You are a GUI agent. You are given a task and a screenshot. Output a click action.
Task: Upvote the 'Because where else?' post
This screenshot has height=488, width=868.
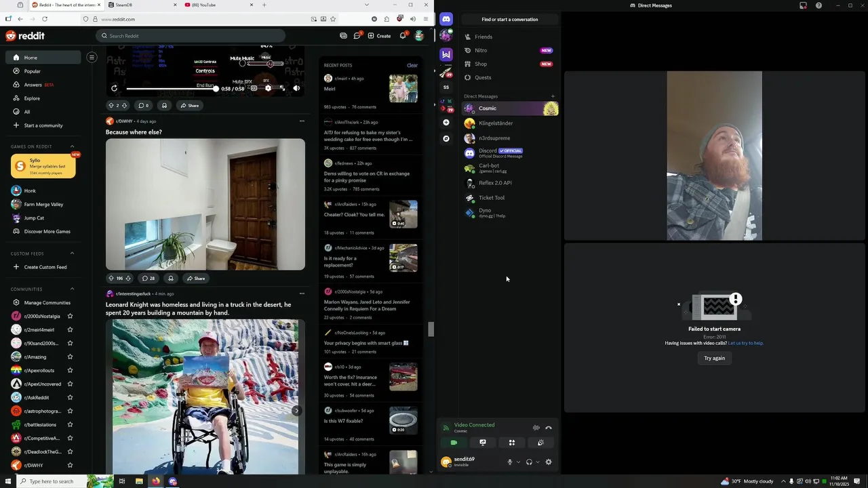[x=111, y=279]
